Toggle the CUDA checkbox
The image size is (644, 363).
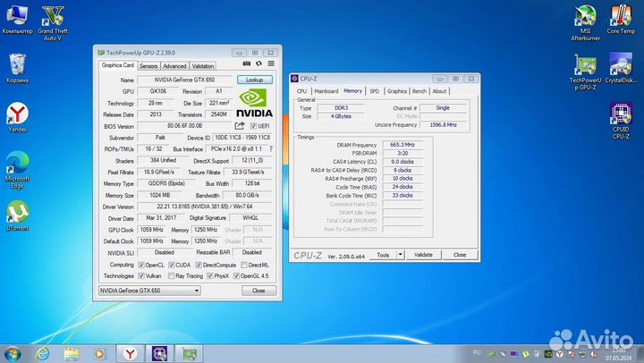point(172,265)
